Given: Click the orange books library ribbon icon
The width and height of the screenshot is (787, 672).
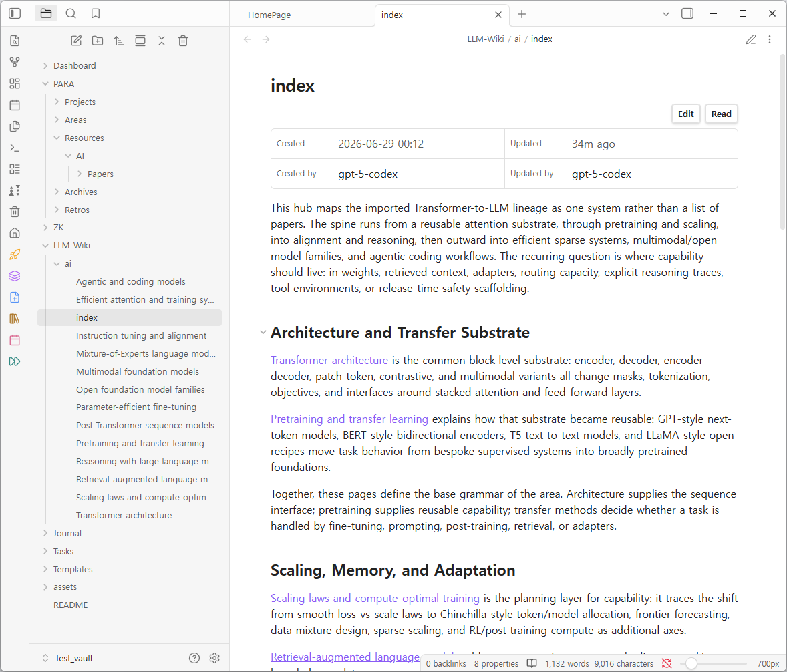Looking at the screenshot, I should coord(15,319).
